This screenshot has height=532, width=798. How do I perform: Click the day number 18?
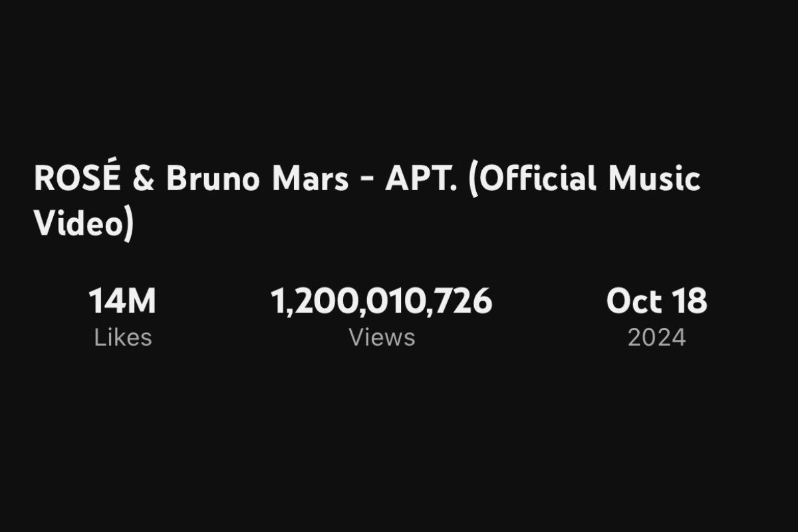coord(689,302)
